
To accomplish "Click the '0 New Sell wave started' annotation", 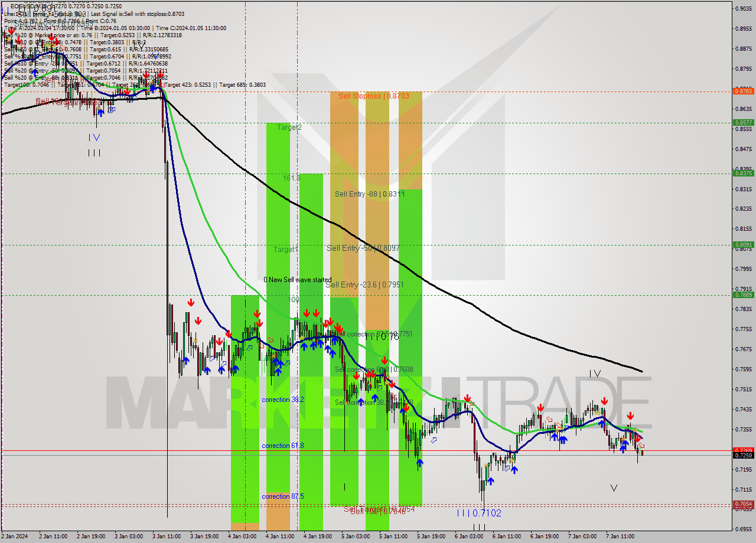I will click(298, 280).
